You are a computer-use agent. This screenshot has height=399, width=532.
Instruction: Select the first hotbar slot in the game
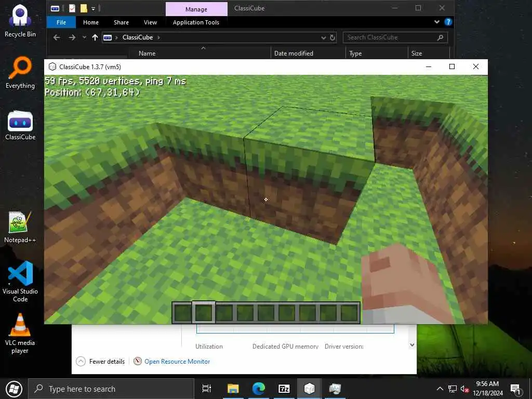[x=182, y=312]
